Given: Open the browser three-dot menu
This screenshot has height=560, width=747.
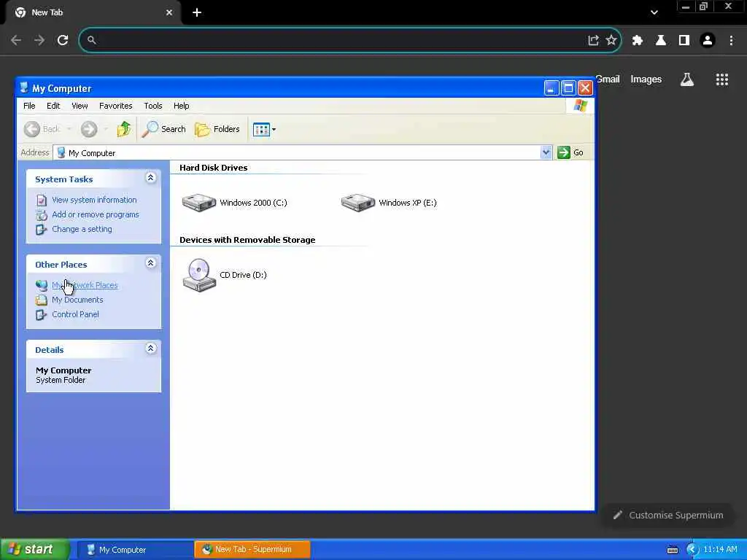Looking at the screenshot, I should click(x=731, y=40).
